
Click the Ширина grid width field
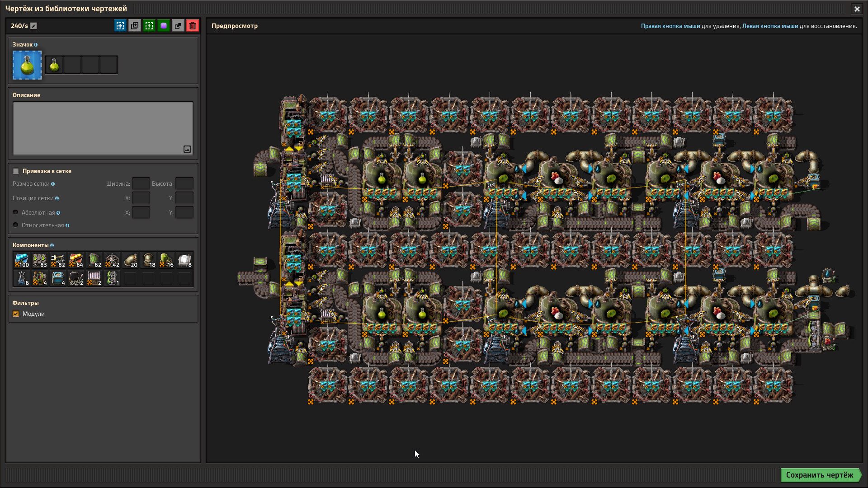click(x=141, y=183)
